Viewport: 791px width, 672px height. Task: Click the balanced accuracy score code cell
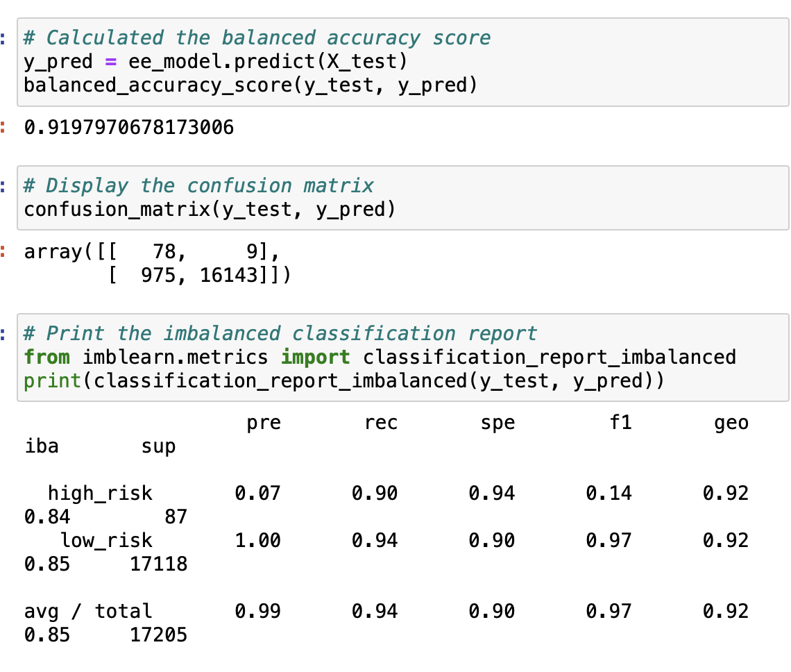click(402, 62)
